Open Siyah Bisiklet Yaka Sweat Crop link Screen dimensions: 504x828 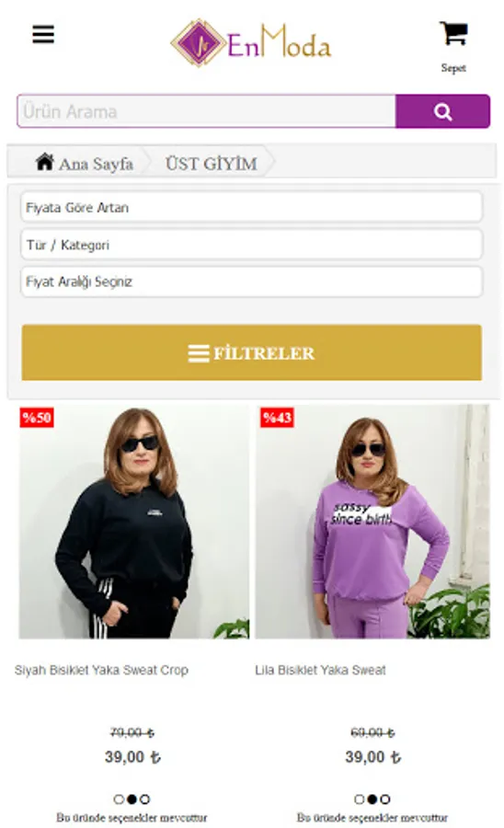101,670
